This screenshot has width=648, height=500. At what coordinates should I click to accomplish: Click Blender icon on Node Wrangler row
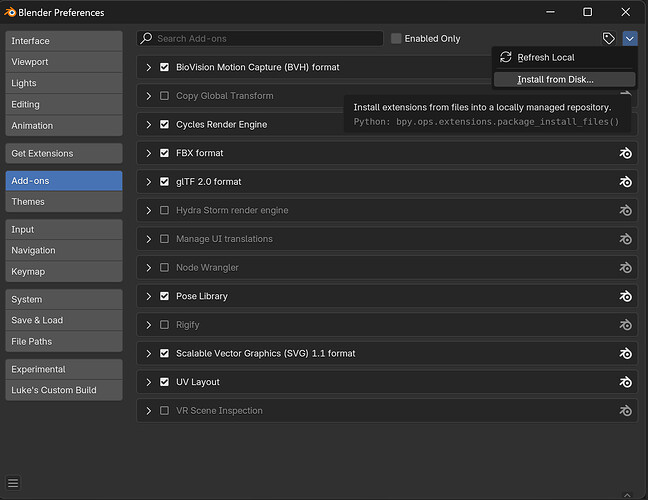point(625,268)
